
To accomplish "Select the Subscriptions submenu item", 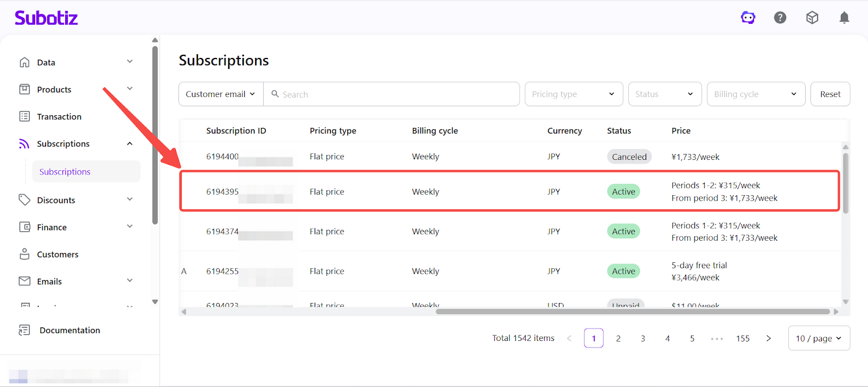I will tap(65, 172).
